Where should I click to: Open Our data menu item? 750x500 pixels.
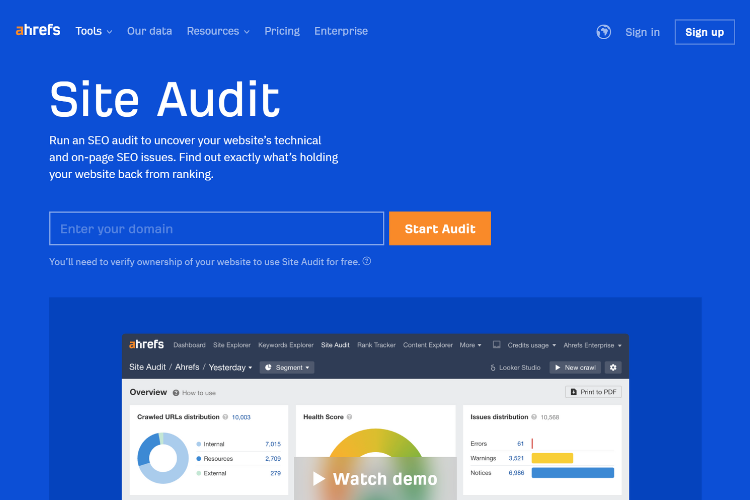click(x=149, y=31)
